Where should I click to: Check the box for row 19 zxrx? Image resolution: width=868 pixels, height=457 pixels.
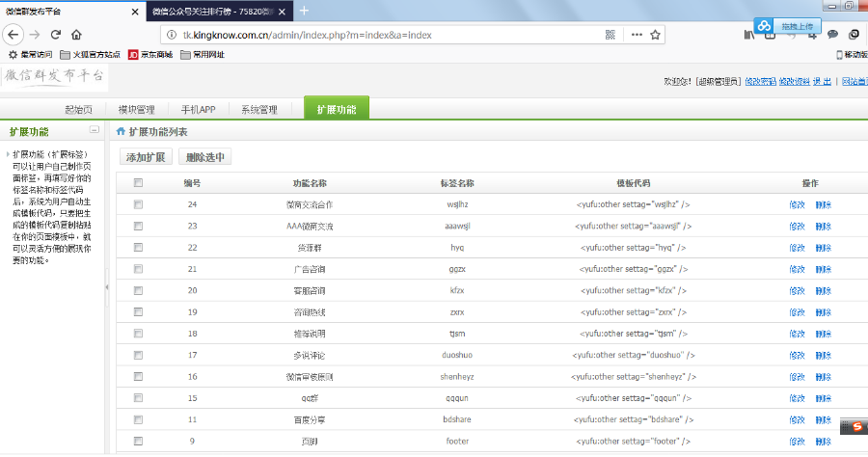138,312
